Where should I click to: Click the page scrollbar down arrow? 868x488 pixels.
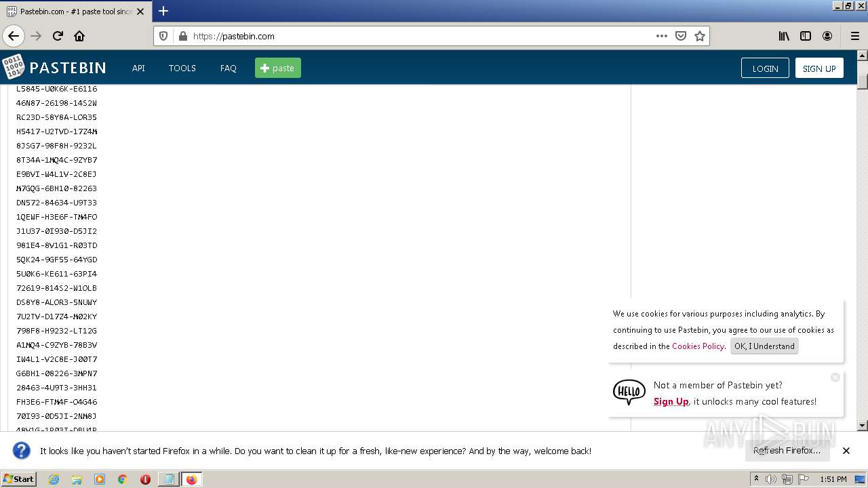point(862,426)
